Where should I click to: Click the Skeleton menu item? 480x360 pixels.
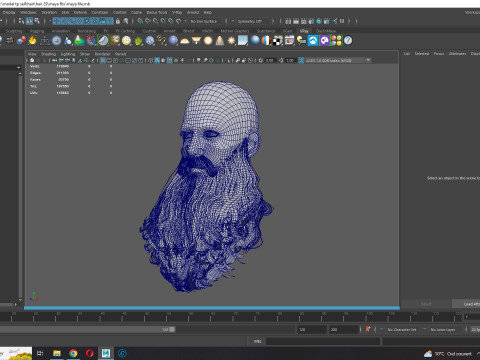tap(49, 12)
